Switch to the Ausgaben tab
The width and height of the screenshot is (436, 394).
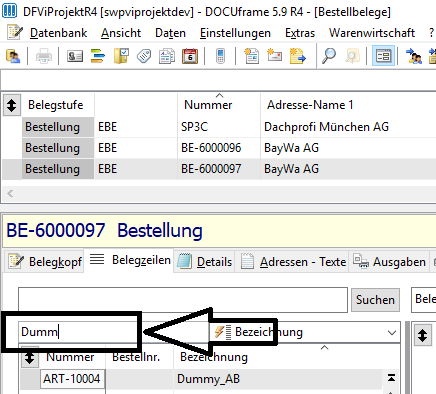389,262
